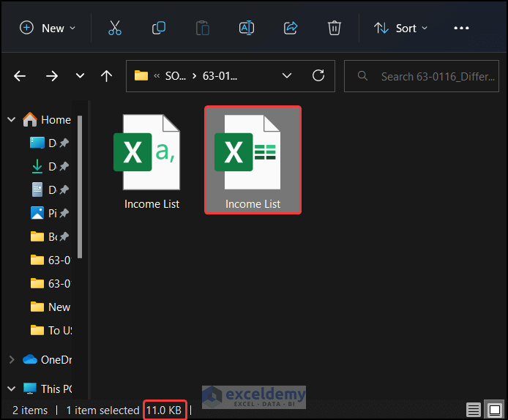The image size is (508, 420).
Task: Click the Delete trash icon
Action: tap(335, 29)
